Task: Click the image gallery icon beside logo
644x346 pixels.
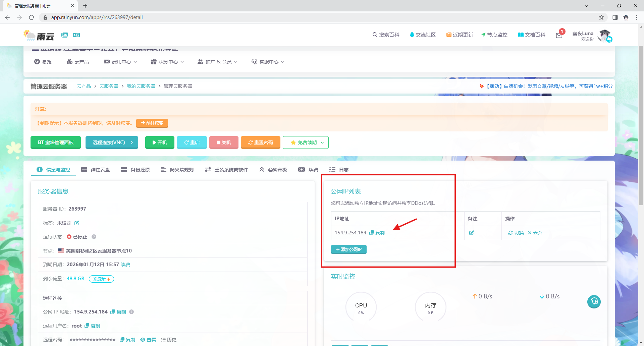Action: tap(65, 35)
